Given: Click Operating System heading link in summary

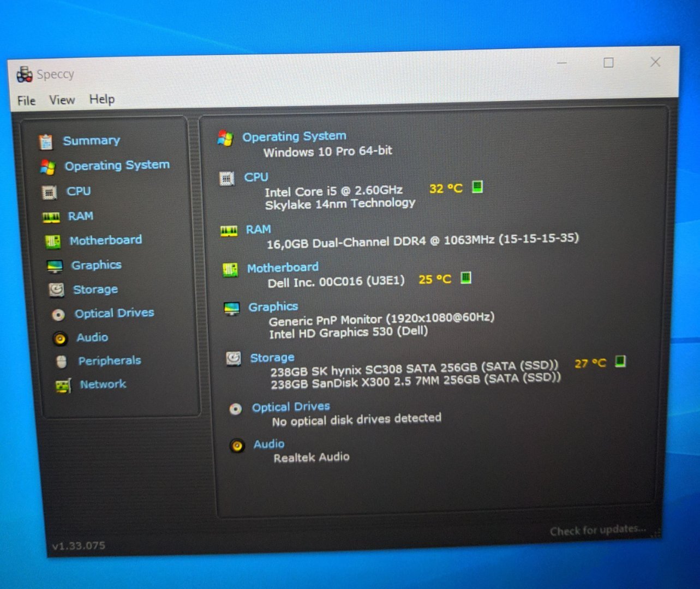Looking at the screenshot, I should pyautogui.click(x=294, y=136).
